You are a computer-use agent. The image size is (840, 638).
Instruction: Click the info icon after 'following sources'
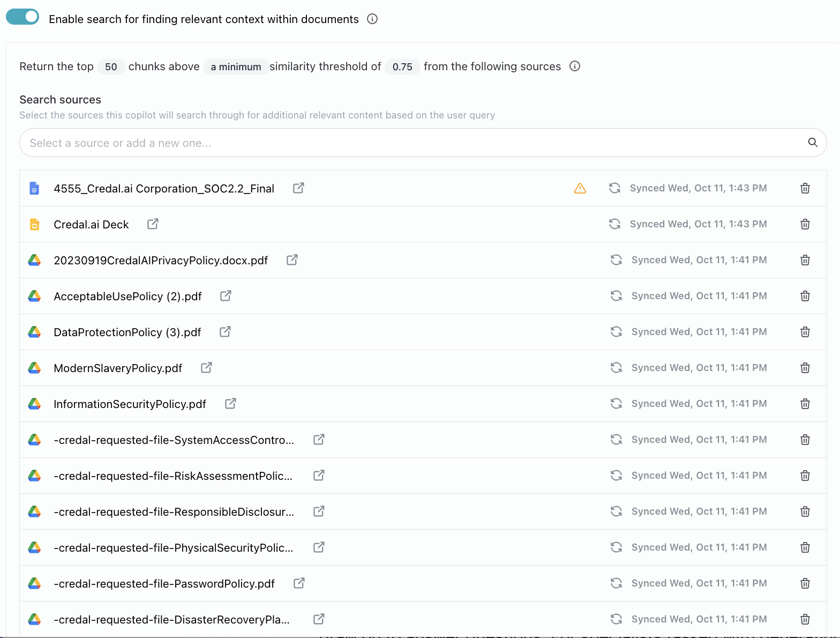575,66
